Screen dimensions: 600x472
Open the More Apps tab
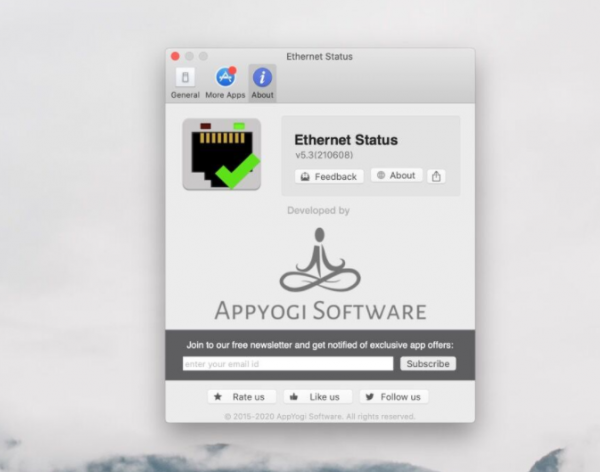pos(225,83)
